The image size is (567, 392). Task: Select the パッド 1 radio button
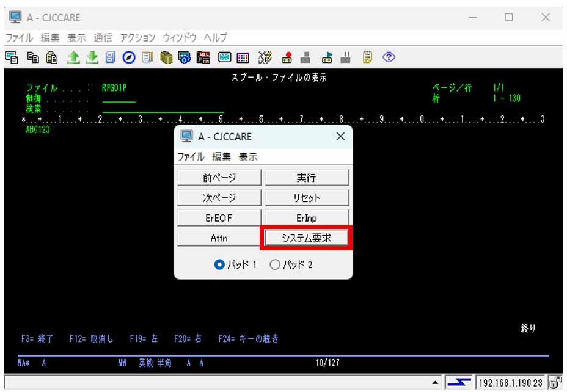coord(219,265)
